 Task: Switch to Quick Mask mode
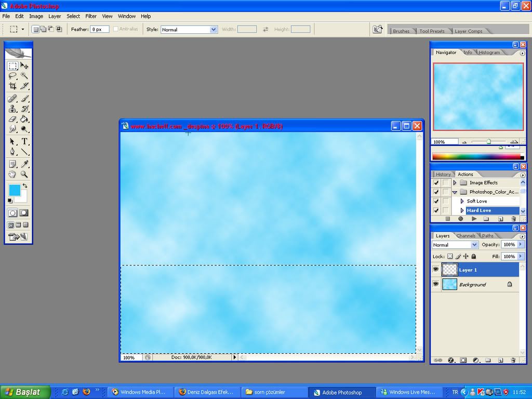(24, 213)
